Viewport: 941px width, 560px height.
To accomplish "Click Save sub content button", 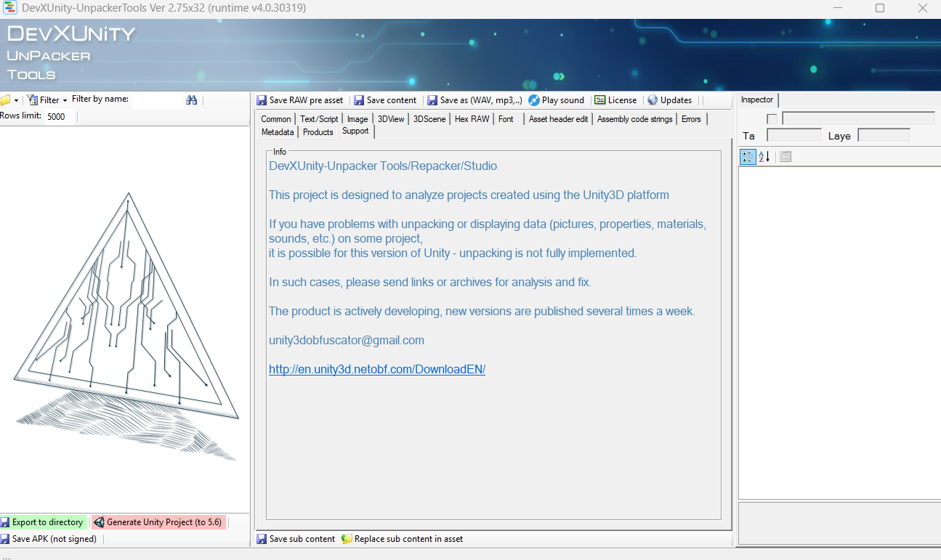I will [296, 539].
